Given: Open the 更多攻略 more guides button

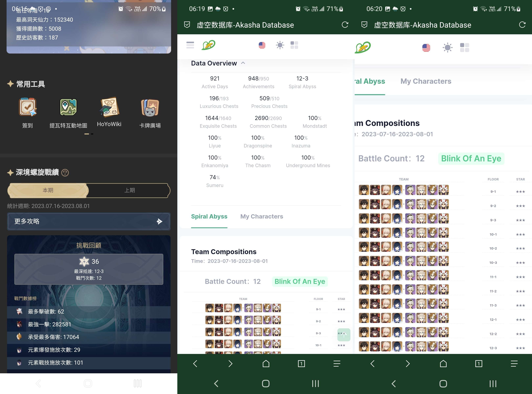Looking at the screenshot, I should pos(89,221).
